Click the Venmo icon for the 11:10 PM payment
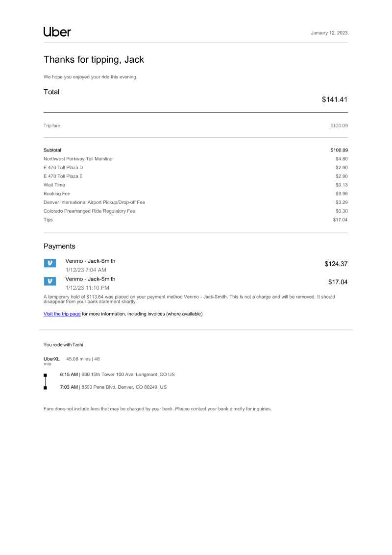 pyautogui.click(x=49, y=281)
